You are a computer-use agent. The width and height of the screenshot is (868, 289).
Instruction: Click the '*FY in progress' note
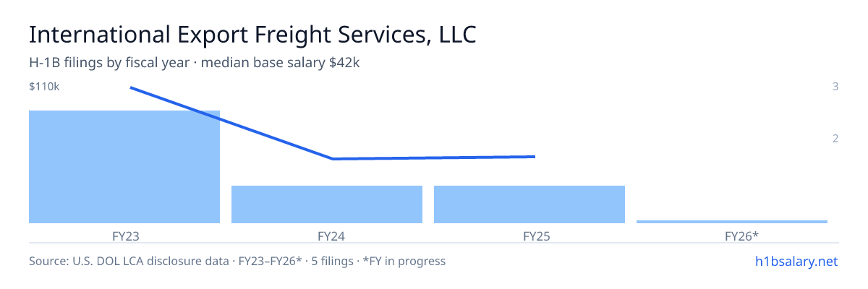pos(408,261)
